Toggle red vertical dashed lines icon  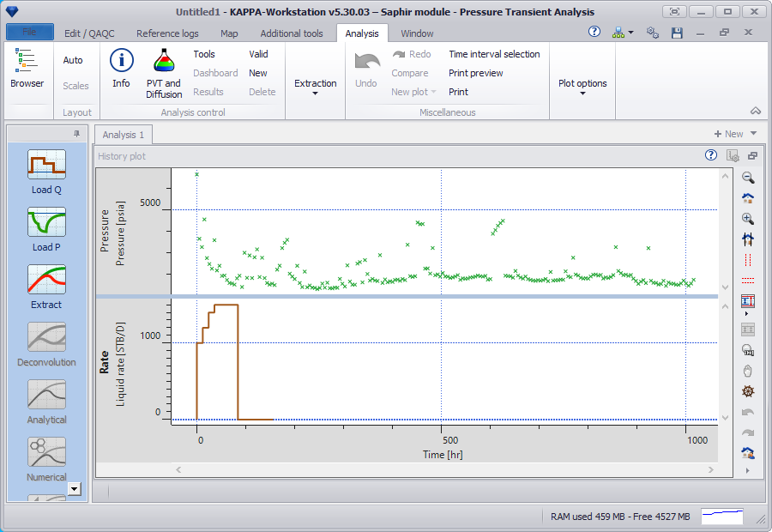748,260
